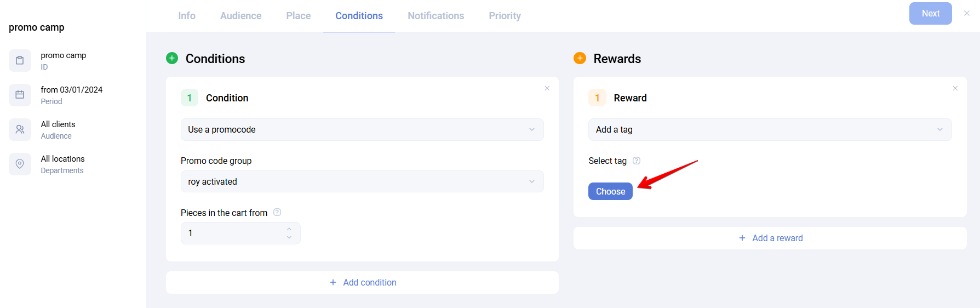This screenshot has height=308, width=980.
Task: Click the Add a reward link
Action: tap(770, 238)
